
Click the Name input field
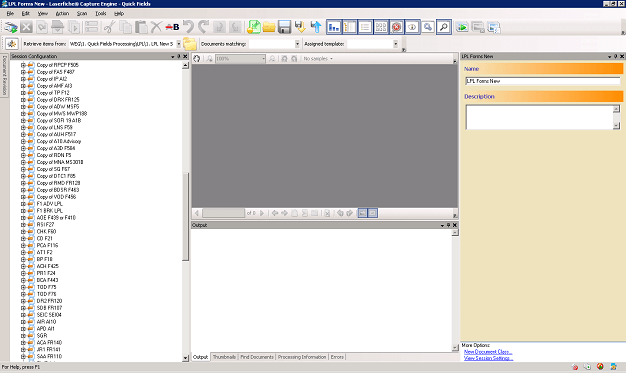543,81
